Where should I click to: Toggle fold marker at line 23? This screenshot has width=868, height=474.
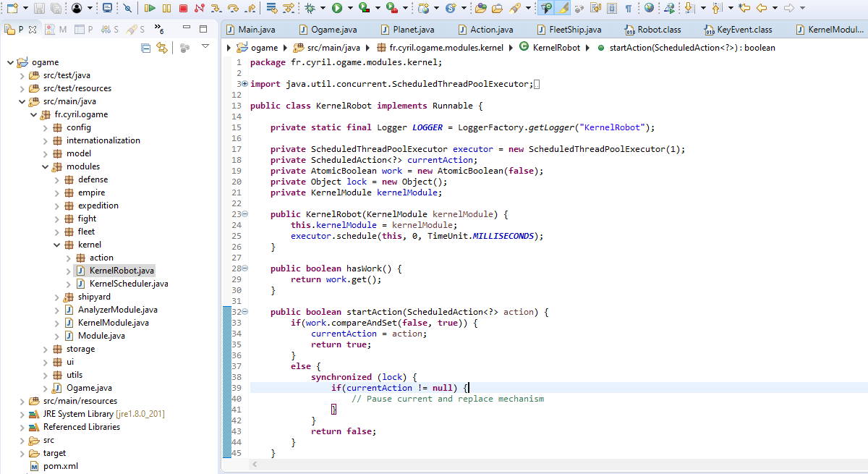tap(244, 214)
